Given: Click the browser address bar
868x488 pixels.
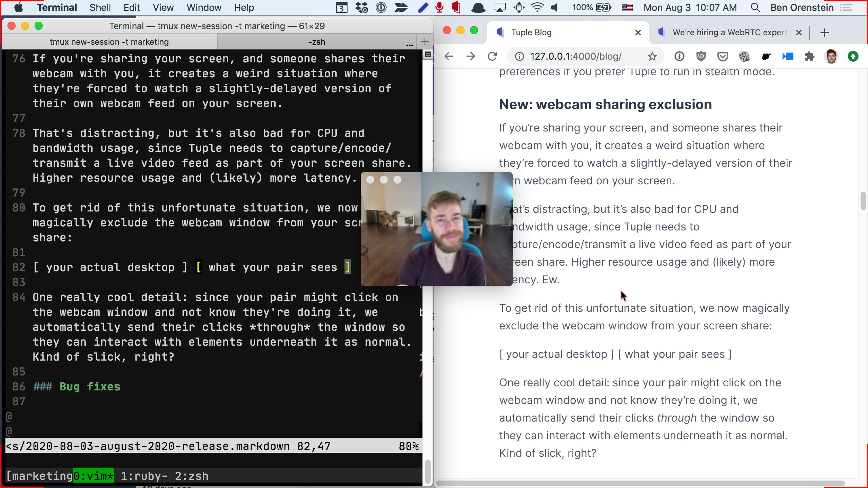Looking at the screenshot, I should [576, 56].
